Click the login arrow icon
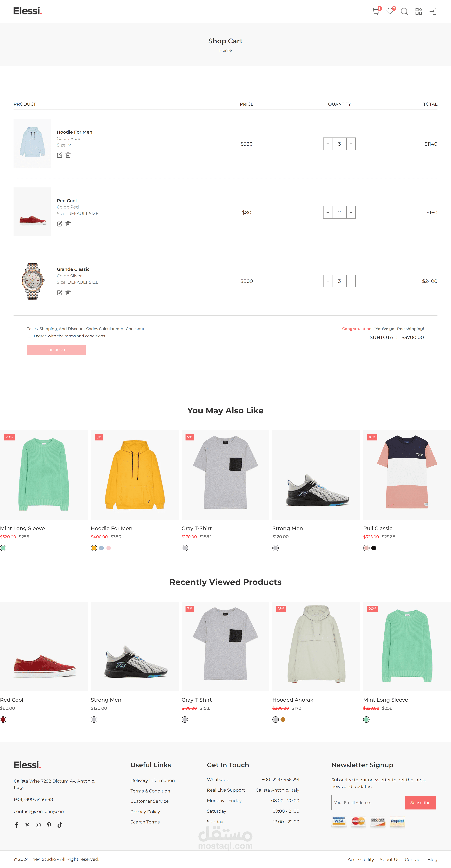Image resolution: width=451 pixels, height=868 pixels. point(433,11)
